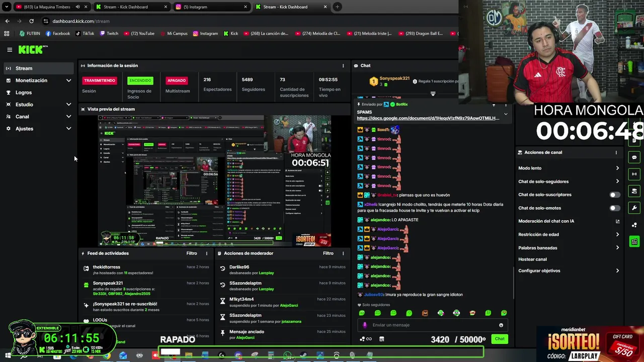Expand the Ajustes sidebar section
This screenshot has width=644, height=362.
[x=68, y=129]
